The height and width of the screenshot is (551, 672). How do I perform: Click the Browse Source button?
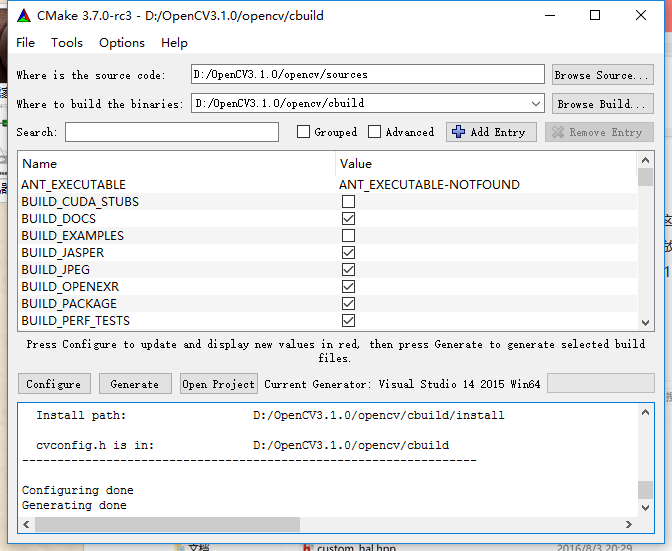(603, 75)
